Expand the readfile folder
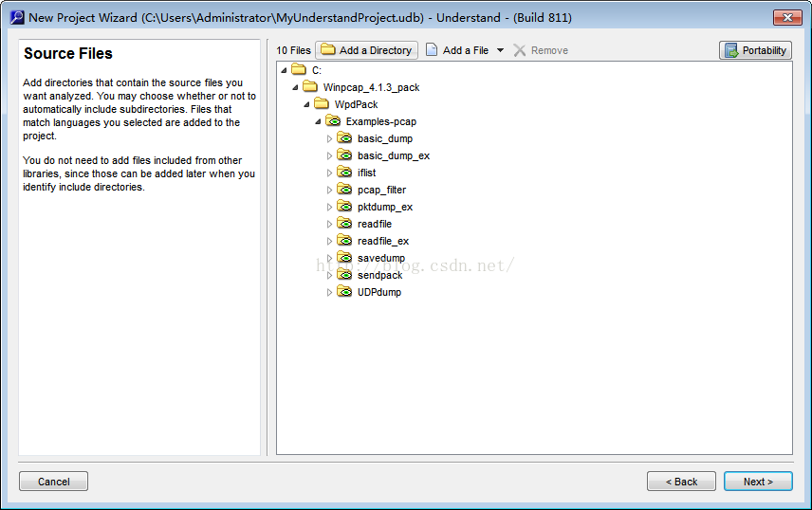The width and height of the screenshot is (812, 510). pos(329,225)
